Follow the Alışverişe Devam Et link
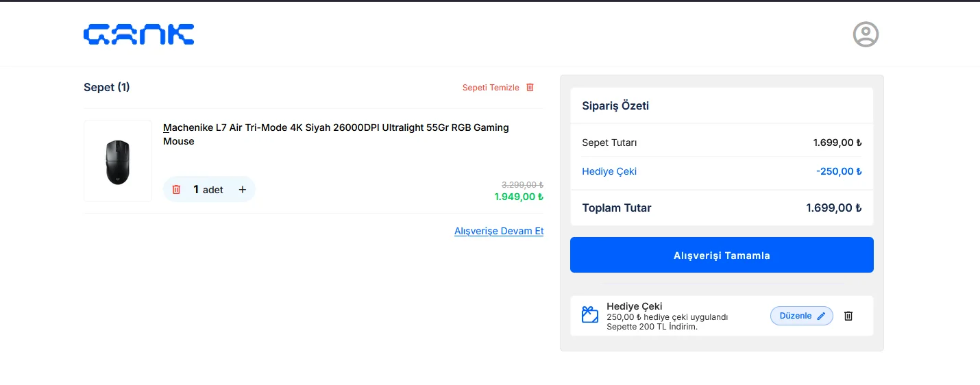 499,231
